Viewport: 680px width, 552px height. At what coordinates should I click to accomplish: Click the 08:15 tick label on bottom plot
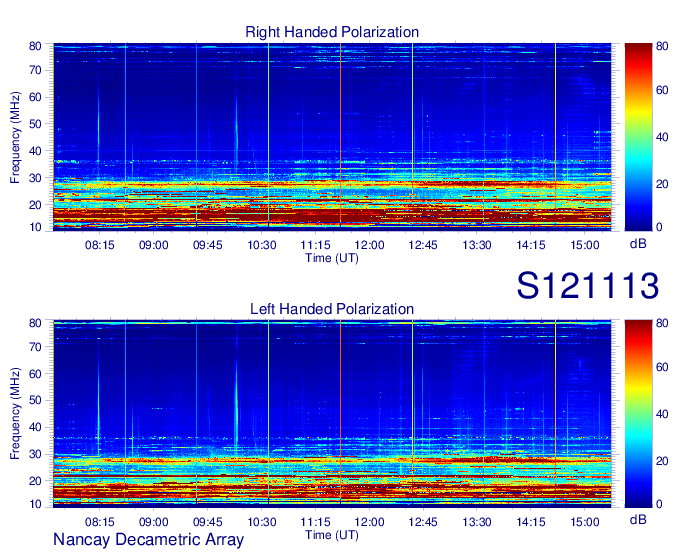(100, 522)
